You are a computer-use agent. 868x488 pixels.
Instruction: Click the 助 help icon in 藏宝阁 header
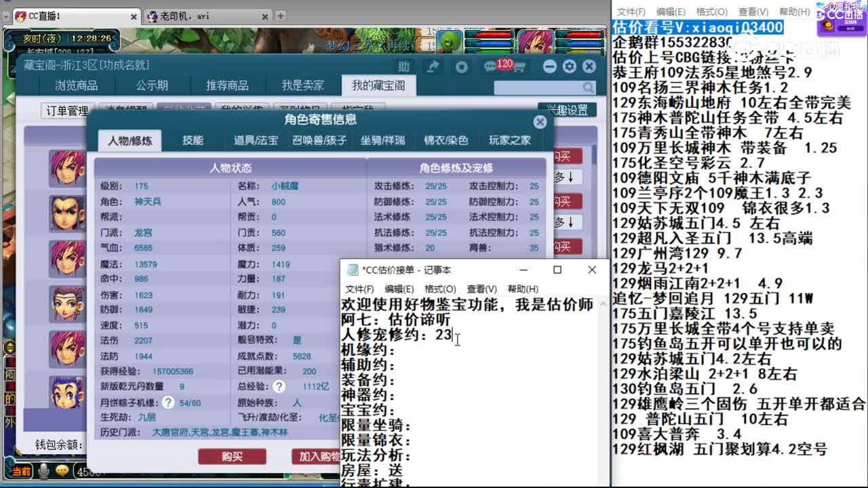tap(404, 66)
